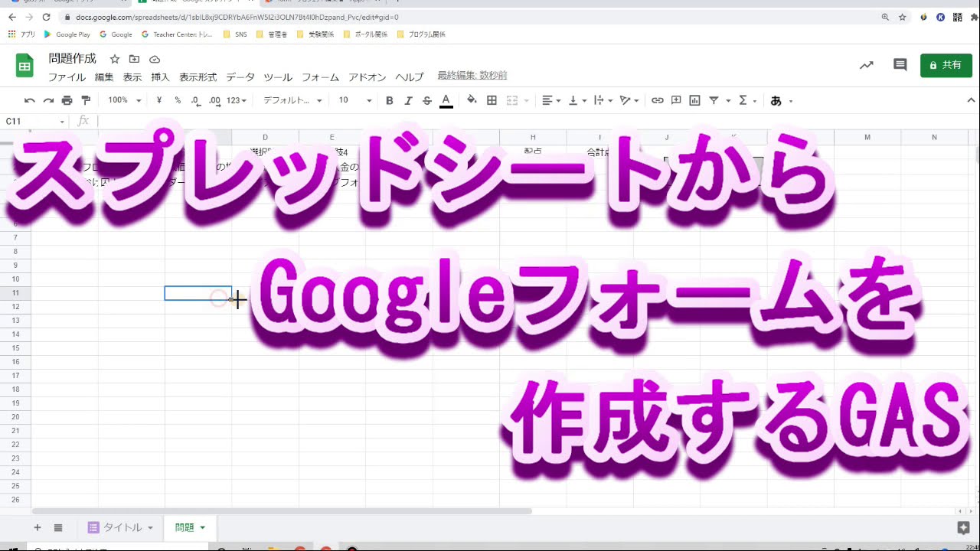
Task: Click the green 共有 share button
Action: [946, 65]
